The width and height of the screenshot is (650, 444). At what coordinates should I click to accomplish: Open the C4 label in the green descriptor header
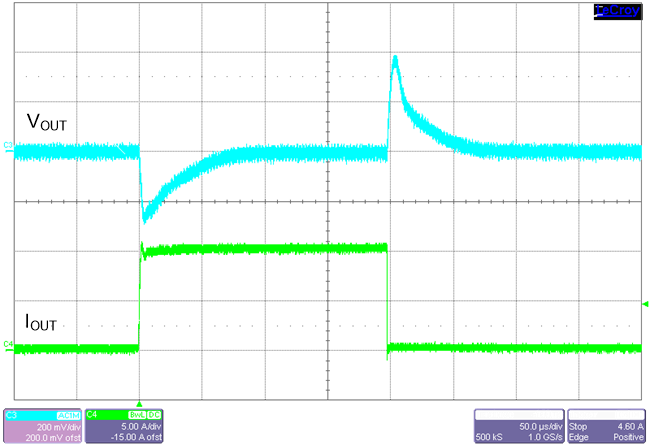click(92, 415)
